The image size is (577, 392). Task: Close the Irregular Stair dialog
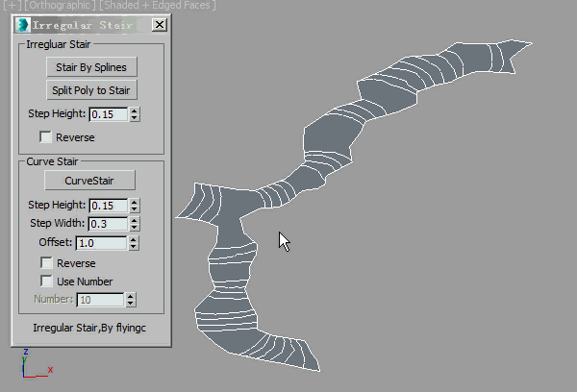[x=160, y=25]
